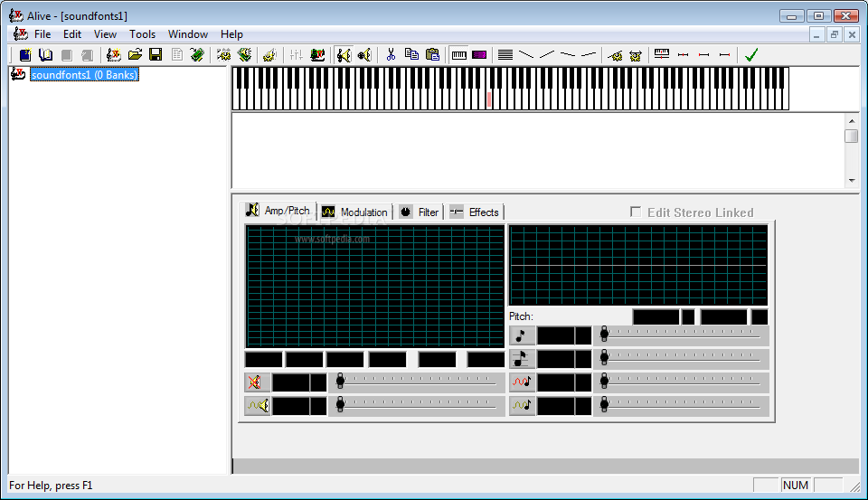This screenshot has height=500, width=868.
Task: Click the red wave note button
Action: (522, 382)
